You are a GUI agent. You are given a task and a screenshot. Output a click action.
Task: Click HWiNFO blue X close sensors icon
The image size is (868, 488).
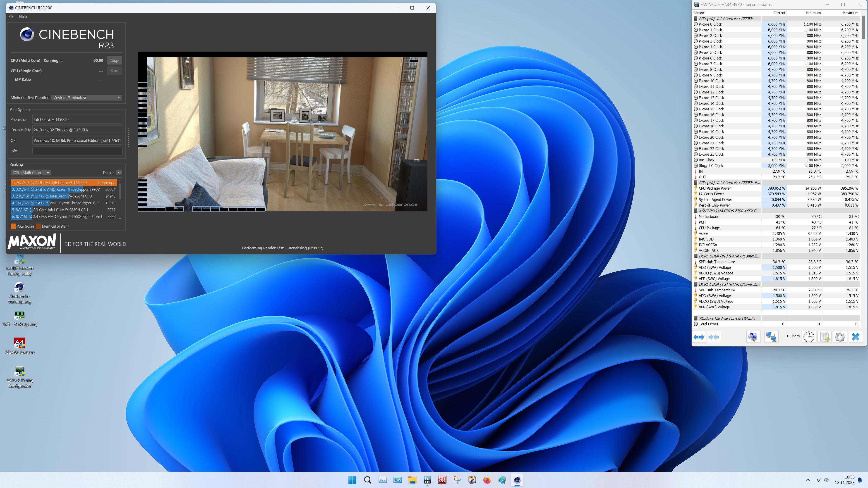[856, 337]
